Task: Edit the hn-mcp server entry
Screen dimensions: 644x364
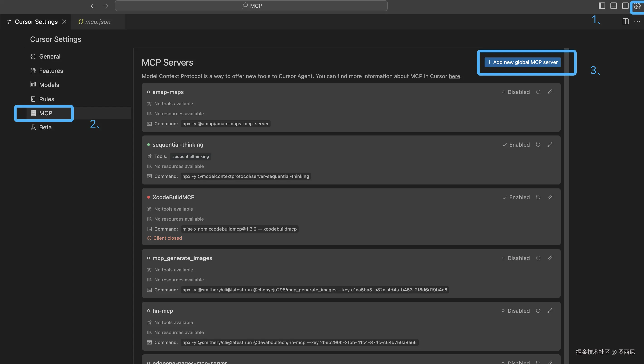Action: click(550, 311)
